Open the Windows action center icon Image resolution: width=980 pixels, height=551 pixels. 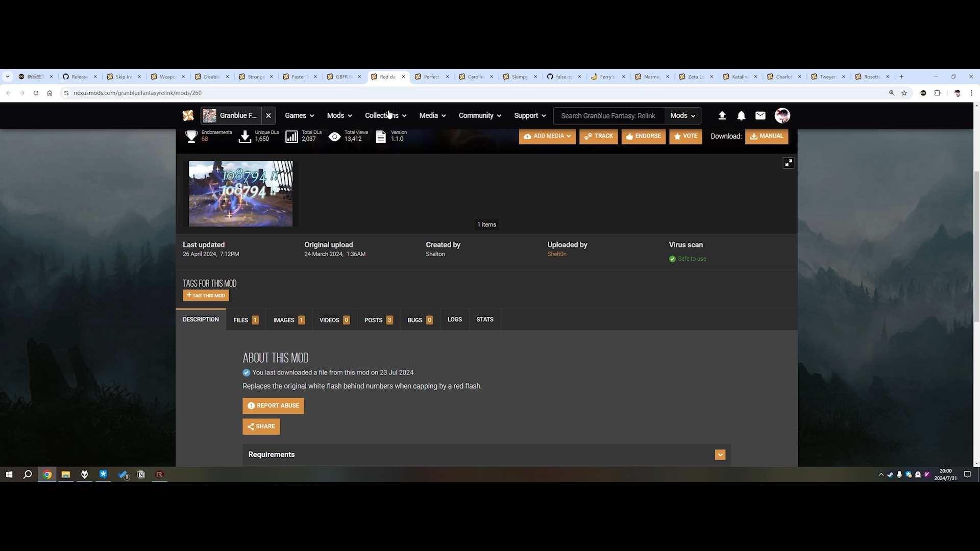point(967,474)
